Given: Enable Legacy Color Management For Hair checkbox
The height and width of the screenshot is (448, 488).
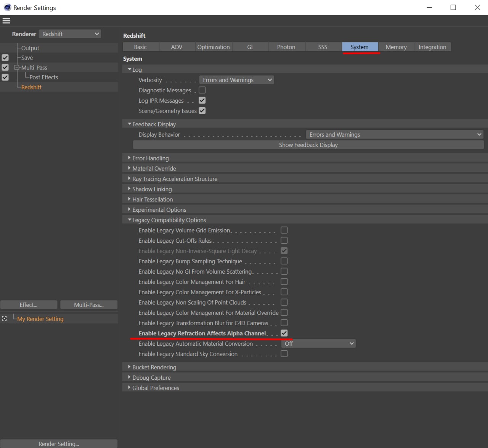Looking at the screenshot, I should [x=284, y=282].
